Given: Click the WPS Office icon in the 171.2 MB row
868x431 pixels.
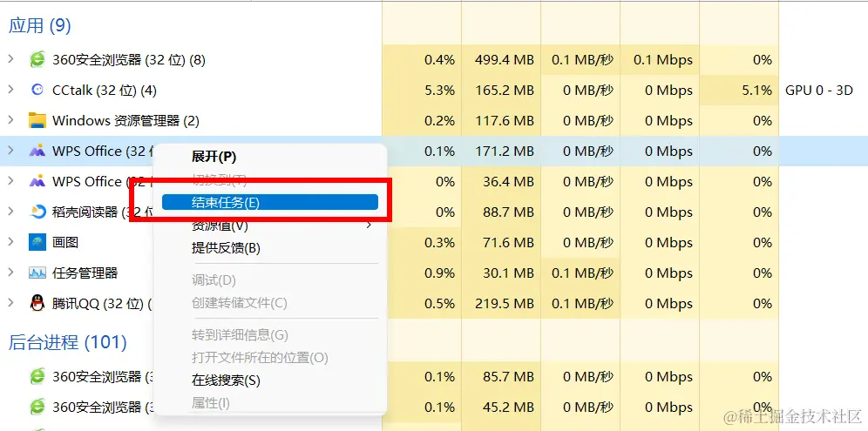Looking at the screenshot, I should click(x=37, y=151).
